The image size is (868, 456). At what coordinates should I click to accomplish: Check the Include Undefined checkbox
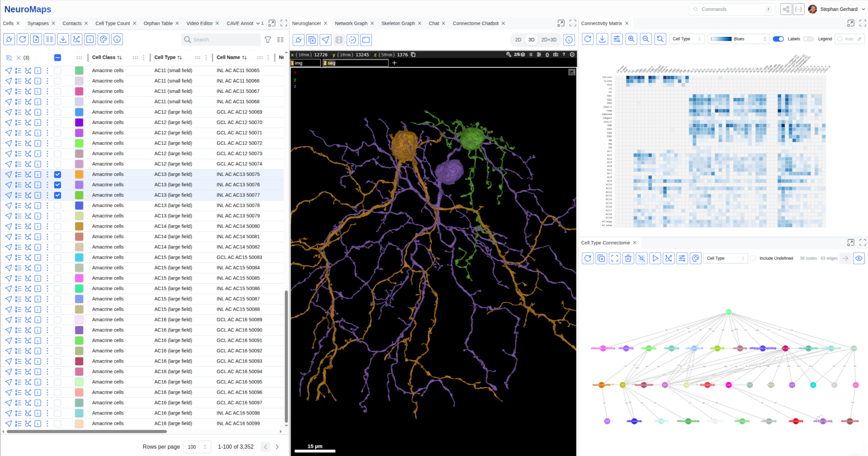[753, 258]
